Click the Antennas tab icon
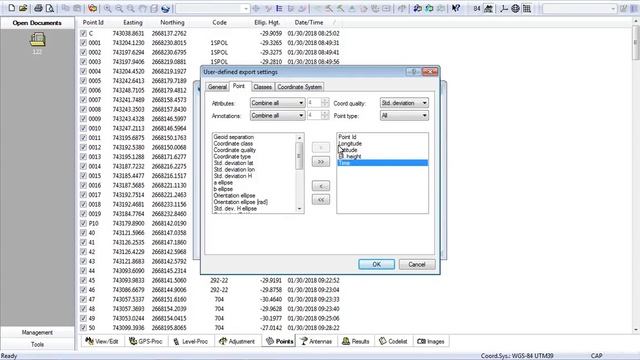The width and height of the screenshot is (640, 360). click(304, 341)
